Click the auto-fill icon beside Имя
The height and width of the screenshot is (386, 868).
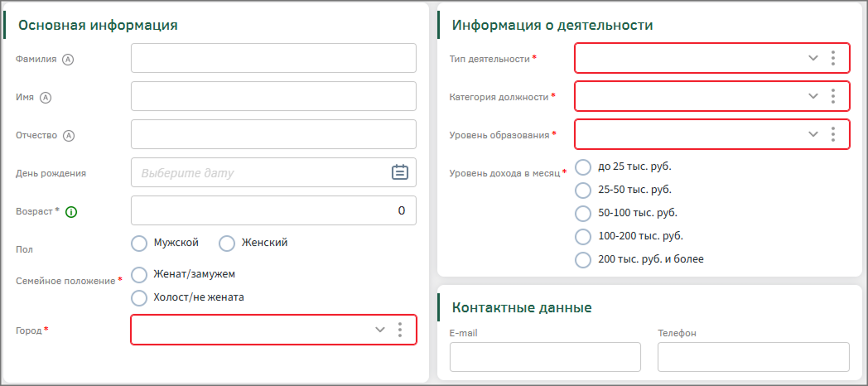tap(46, 97)
